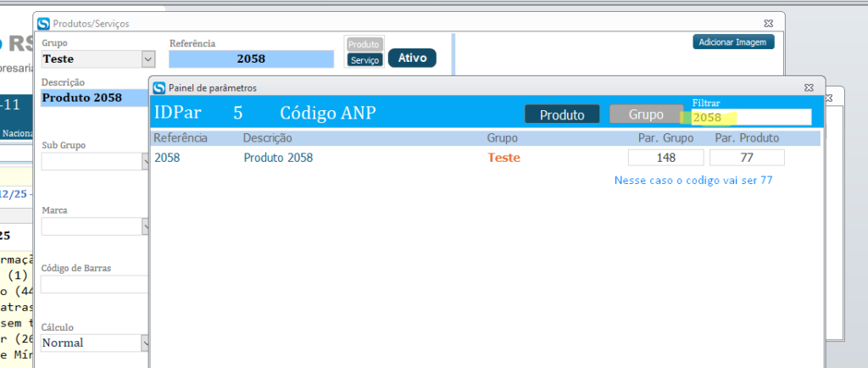Edit the Par. Grupo value 148
Screen dimensions: 868x368
pos(666,158)
